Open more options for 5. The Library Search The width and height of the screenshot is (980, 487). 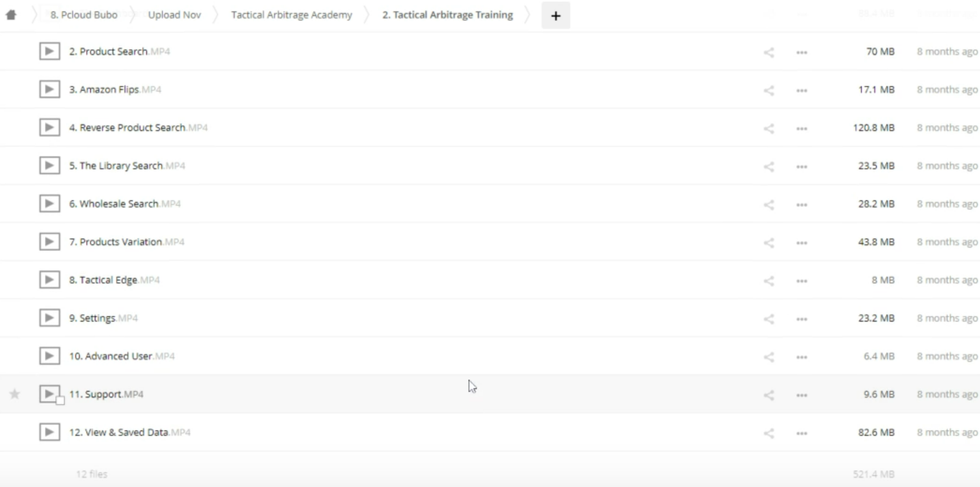[x=802, y=166]
